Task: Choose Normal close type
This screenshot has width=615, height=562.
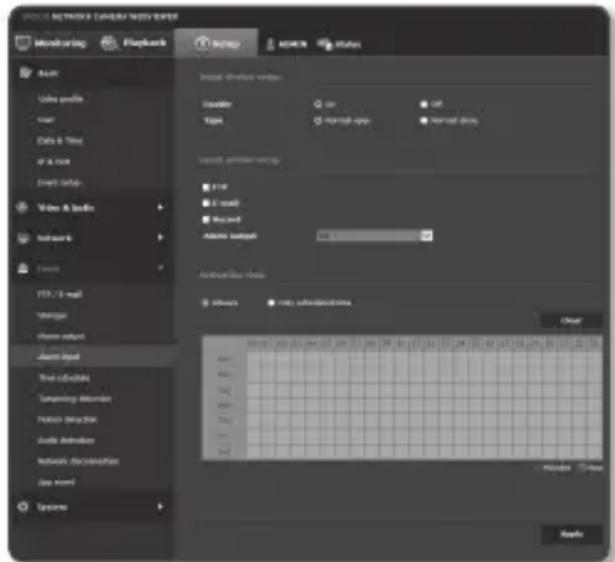Action: point(424,121)
